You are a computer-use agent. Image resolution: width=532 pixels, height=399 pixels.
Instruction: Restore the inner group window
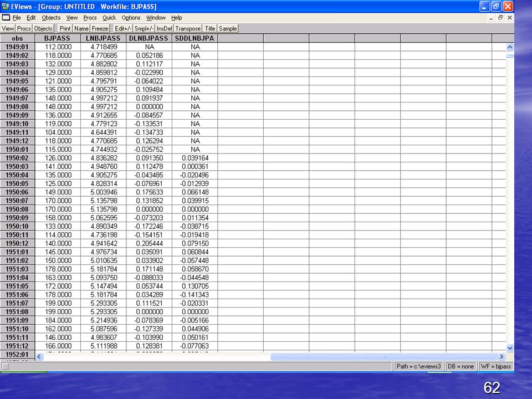(x=500, y=18)
